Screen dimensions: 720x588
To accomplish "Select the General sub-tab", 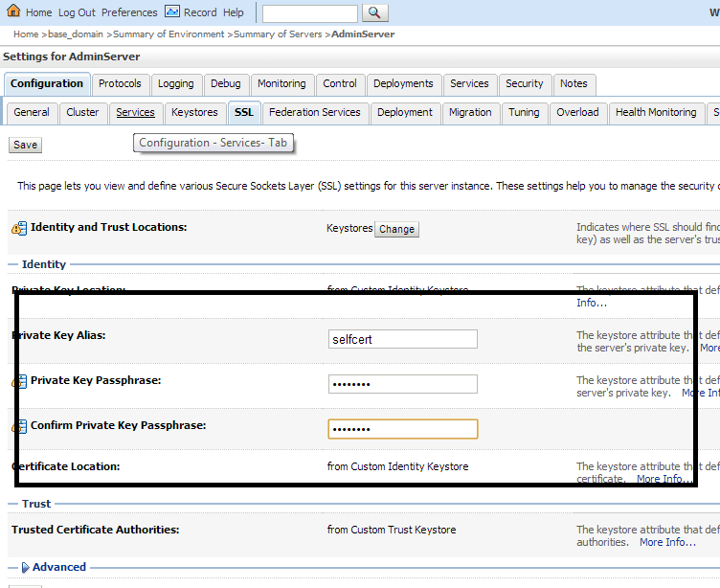I will [32, 113].
